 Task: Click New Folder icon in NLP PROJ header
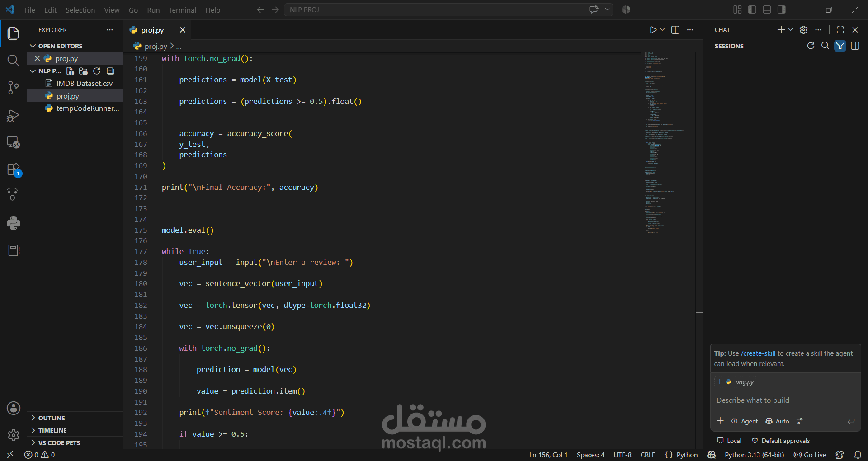[83, 71]
